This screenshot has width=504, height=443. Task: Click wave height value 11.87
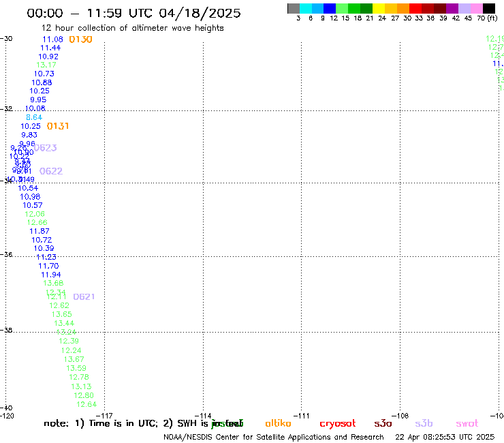pyautogui.click(x=40, y=231)
